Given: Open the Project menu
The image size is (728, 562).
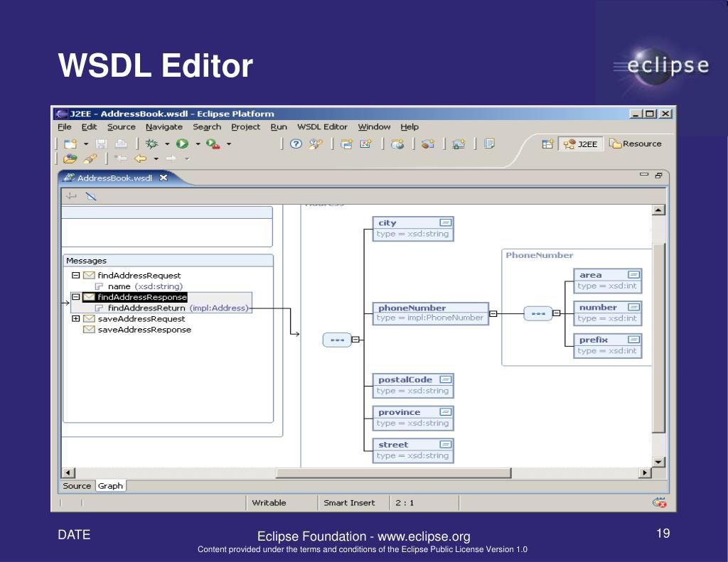Looking at the screenshot, I should pos(245,126).
